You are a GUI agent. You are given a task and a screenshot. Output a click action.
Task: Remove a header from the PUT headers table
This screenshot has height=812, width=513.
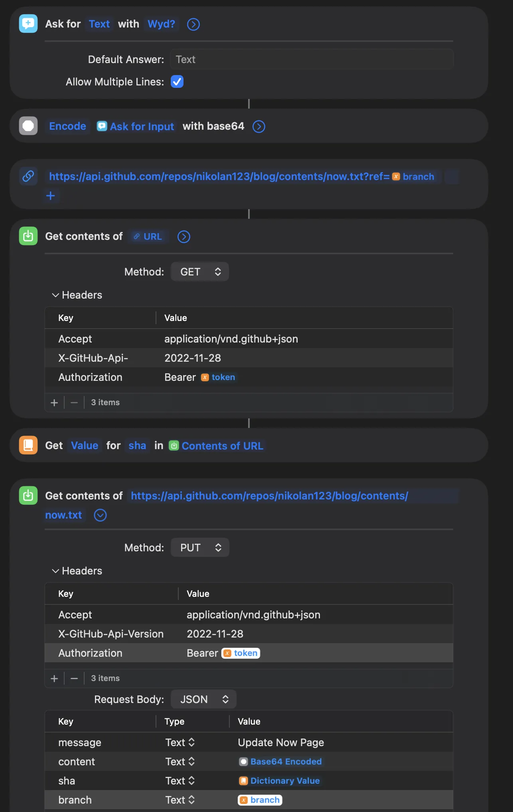[74, 678]
